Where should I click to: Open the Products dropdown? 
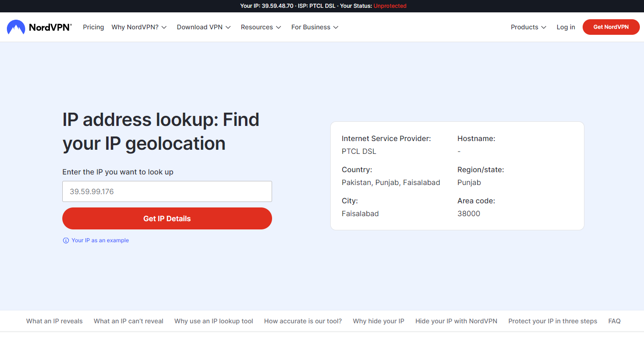[529, 27]
